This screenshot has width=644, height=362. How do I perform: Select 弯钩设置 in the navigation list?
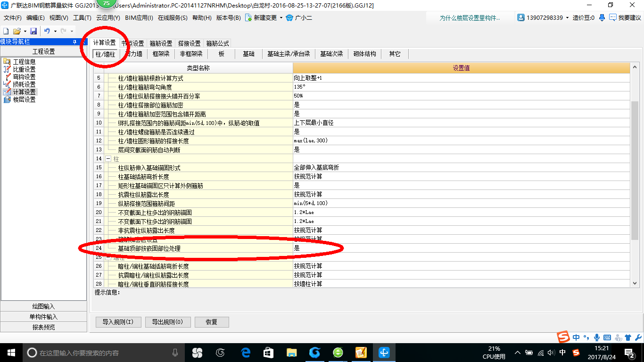24,77
